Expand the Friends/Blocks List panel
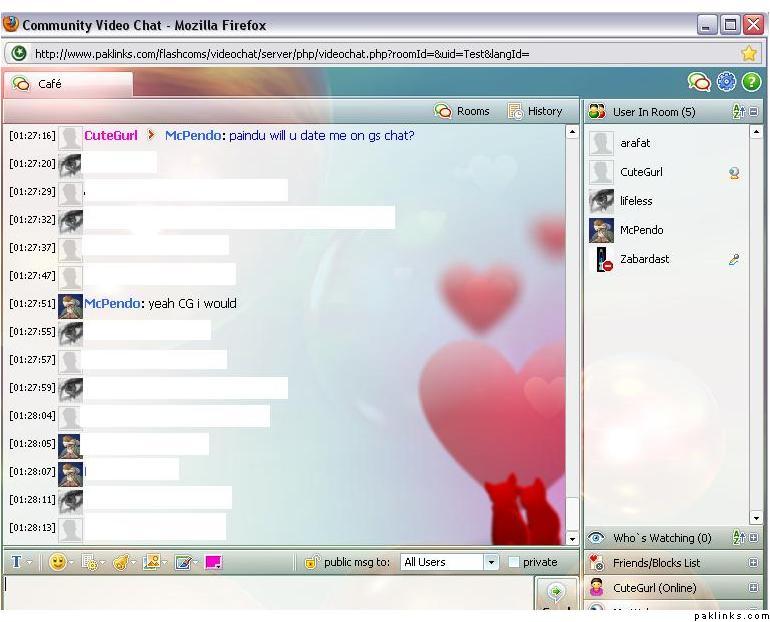 753,563
